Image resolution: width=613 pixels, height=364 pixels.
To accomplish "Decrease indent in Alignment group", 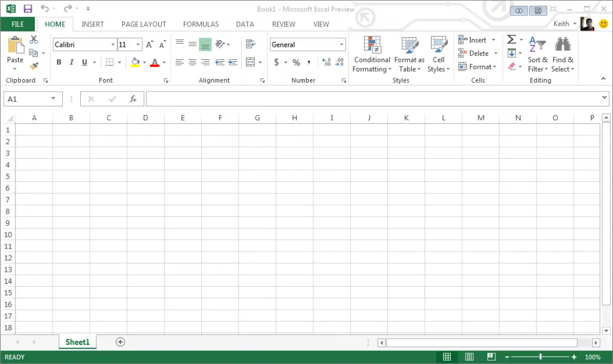I will point(220,62).
